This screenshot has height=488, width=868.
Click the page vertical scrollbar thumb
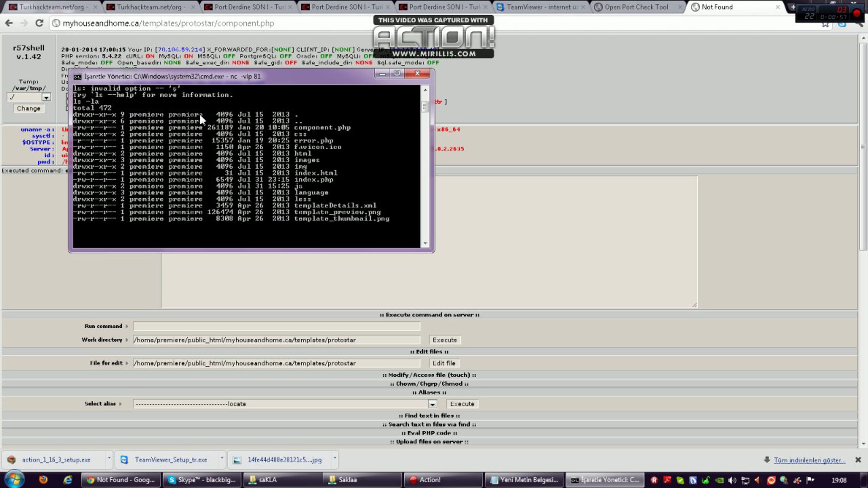[x=863, y=146]
